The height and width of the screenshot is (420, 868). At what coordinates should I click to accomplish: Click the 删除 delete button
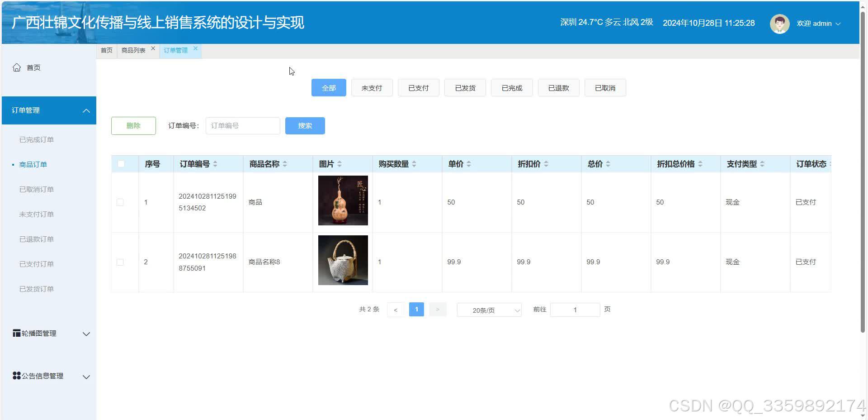click(x=133, y=125)
